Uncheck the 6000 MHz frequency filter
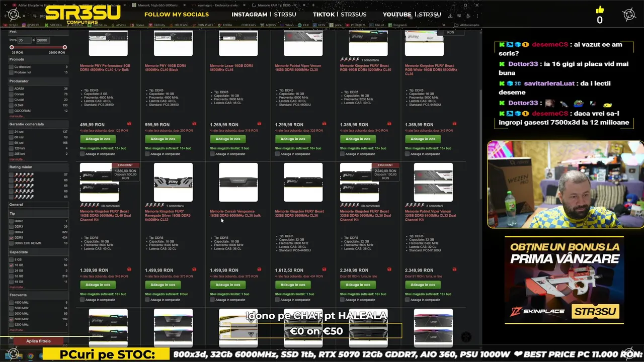 coord(11,319)
